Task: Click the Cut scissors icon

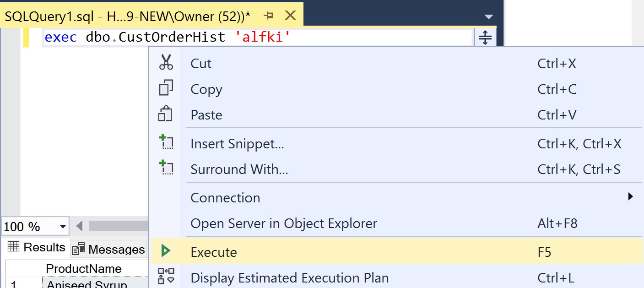Action: click(167, 63)
